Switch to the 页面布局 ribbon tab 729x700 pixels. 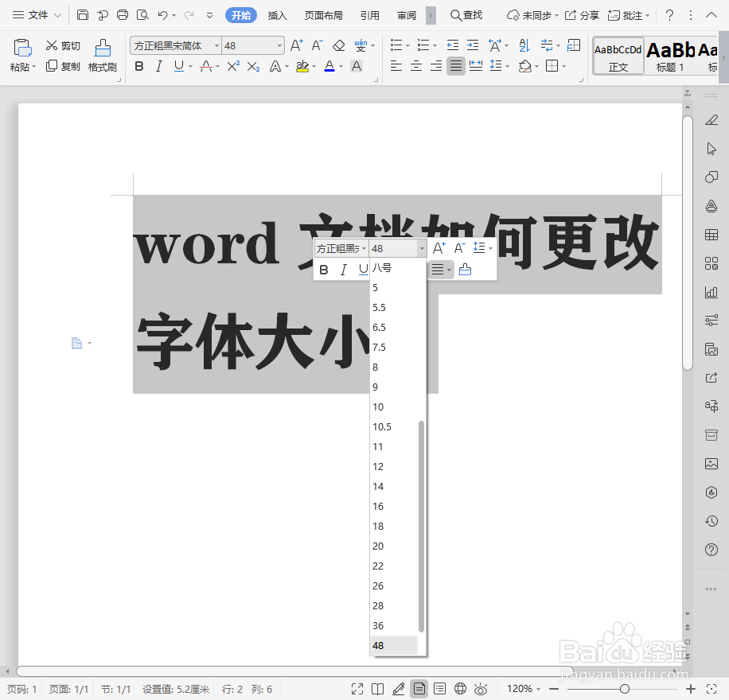coord(323,14)
